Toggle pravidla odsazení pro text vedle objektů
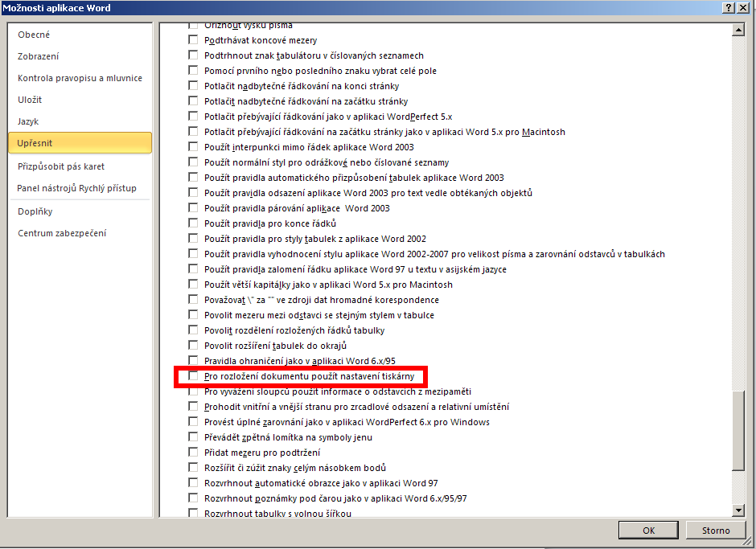The image size is (756, 549). 193,192
